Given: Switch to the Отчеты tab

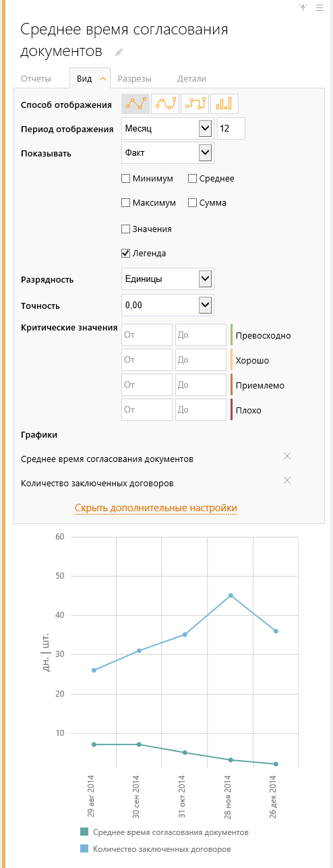Looking at the screenshot, I should 36,78.
